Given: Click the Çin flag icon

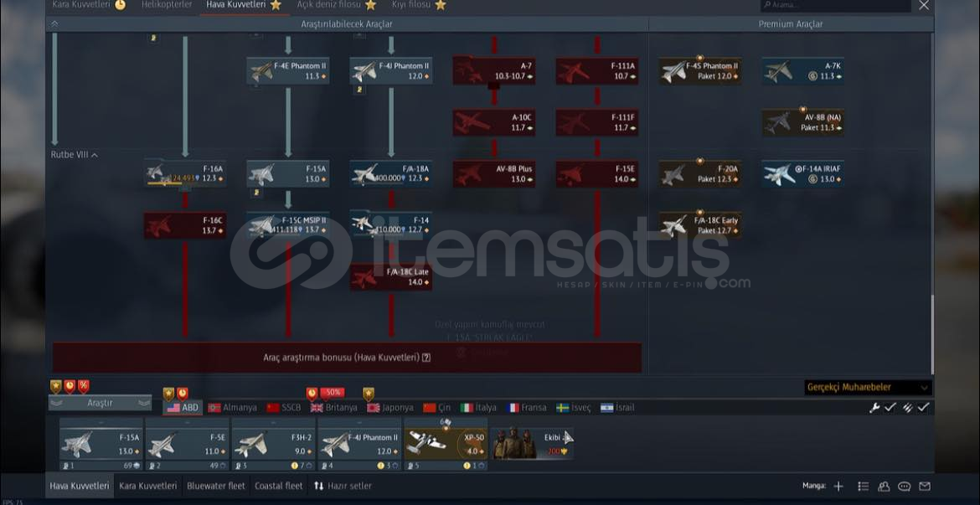Looking at the screenshot, I should point(430,408).
